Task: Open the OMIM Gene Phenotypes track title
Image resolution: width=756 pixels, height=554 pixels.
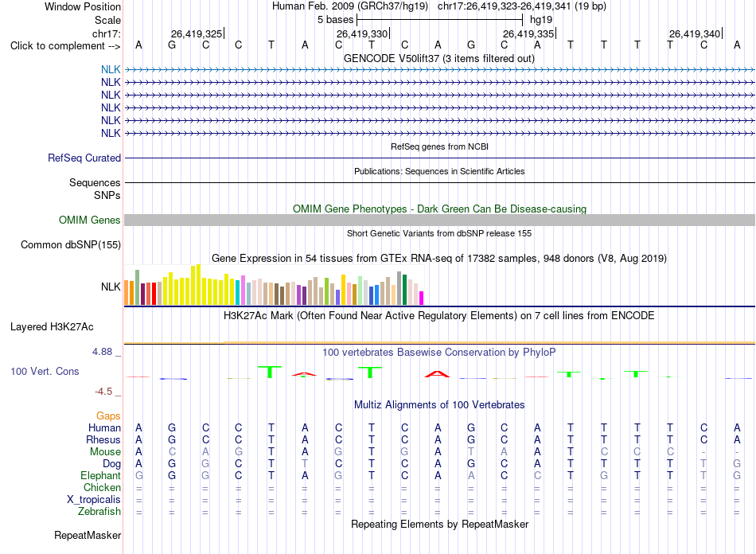Action: 439,209
